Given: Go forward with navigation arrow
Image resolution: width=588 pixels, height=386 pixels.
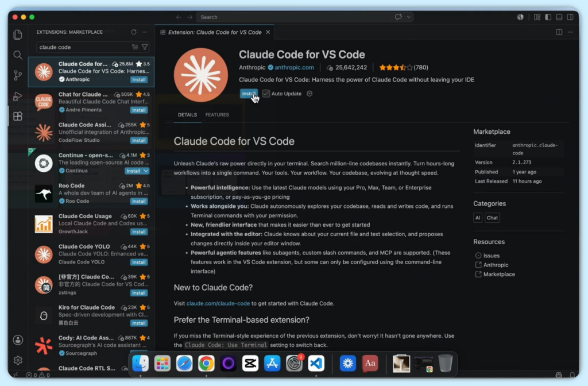Looking at the screenshot, I should point(189,17).
